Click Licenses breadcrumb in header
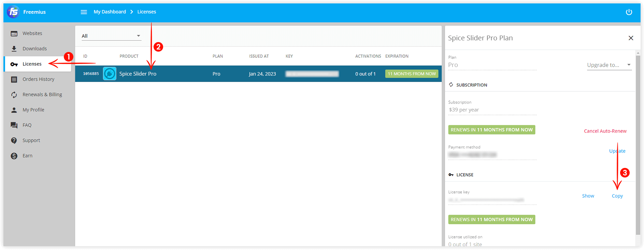The width and height of the screenshot is (644, 251). [147, 12]
